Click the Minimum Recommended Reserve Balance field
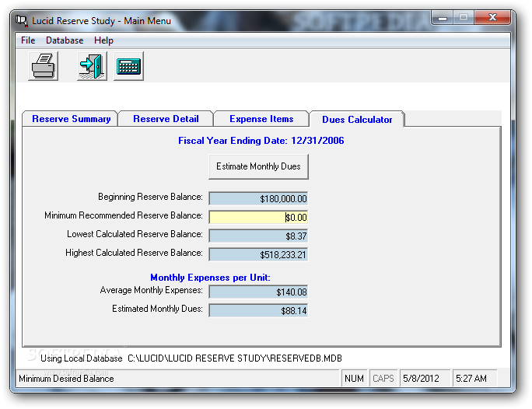 (258, 218)
